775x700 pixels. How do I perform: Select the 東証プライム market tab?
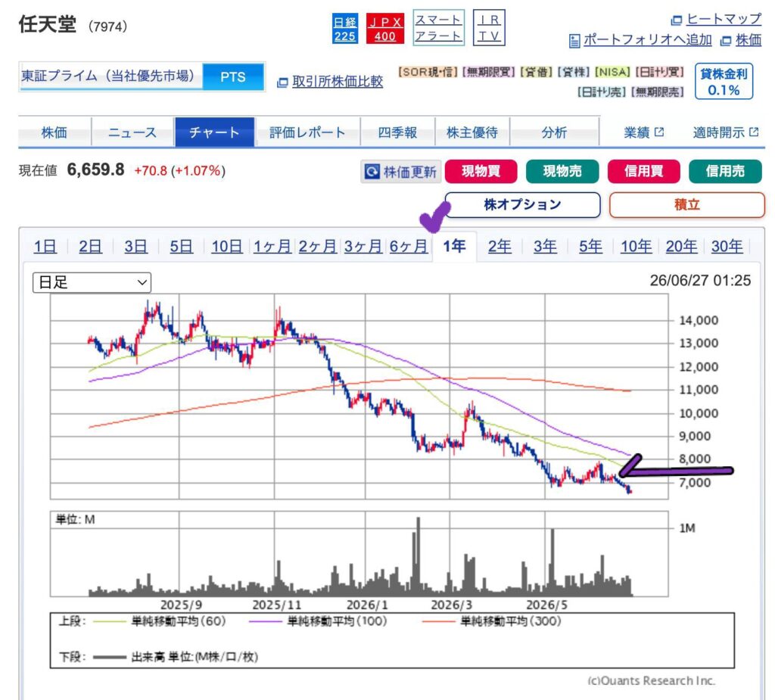[x=110, y=76]
